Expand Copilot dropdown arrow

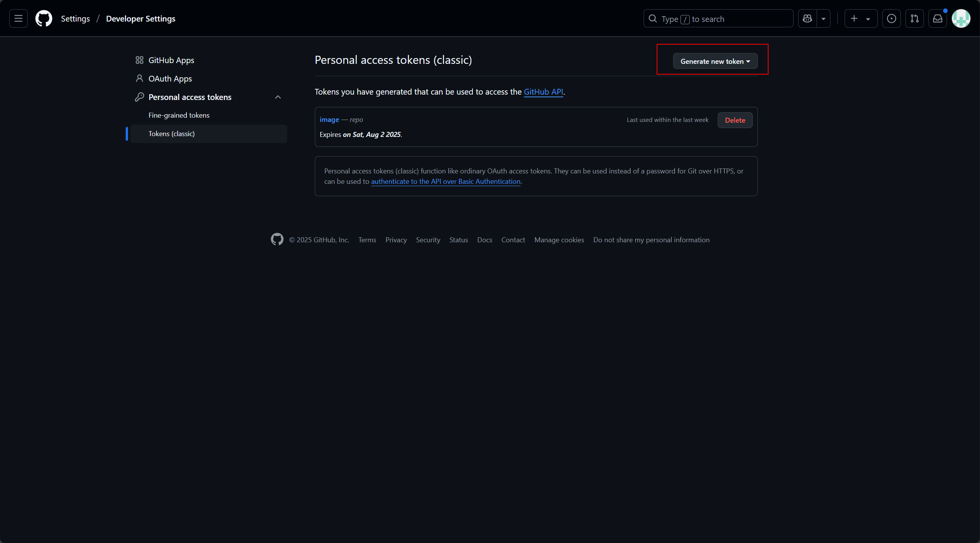[x=823, y=18]
